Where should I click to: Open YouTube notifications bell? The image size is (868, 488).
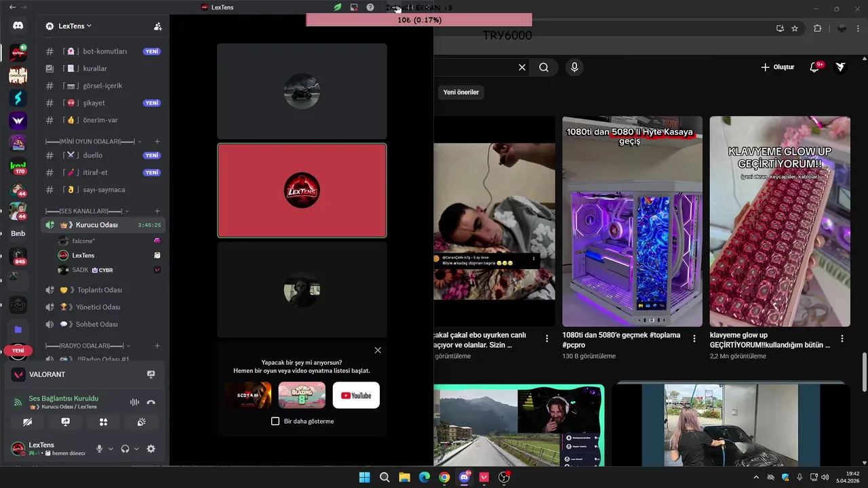(814, 67)
